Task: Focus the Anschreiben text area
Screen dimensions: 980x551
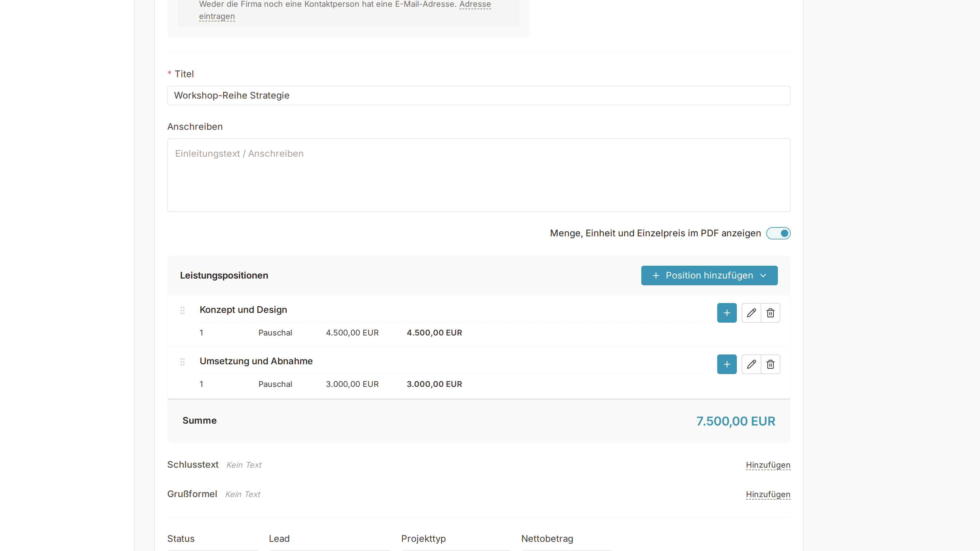Action: [479, 175]
